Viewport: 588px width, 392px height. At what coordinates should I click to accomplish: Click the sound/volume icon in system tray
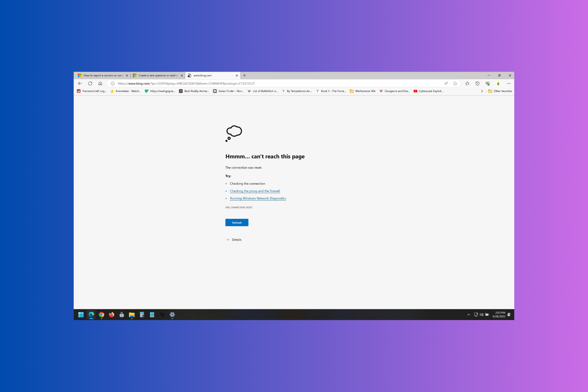click(x=481, y=315)
